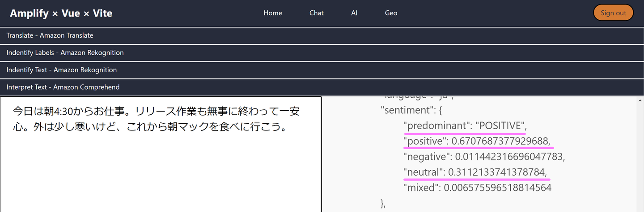Switch to the AI page
The height and width of the screenshot is (212, 644).
[x=354, y=13]
